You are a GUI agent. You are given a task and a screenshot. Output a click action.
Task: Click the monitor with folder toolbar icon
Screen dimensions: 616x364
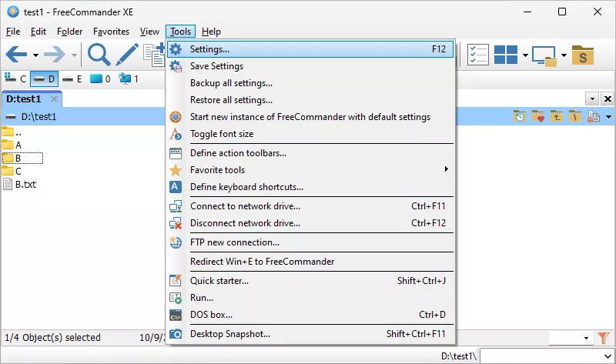[x=544, y=55]
